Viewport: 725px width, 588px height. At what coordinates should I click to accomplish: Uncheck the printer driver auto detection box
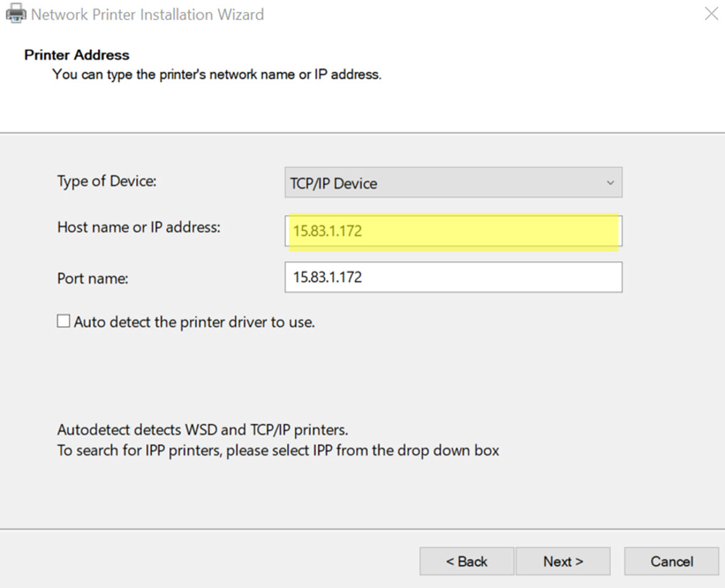pos(63,321)
